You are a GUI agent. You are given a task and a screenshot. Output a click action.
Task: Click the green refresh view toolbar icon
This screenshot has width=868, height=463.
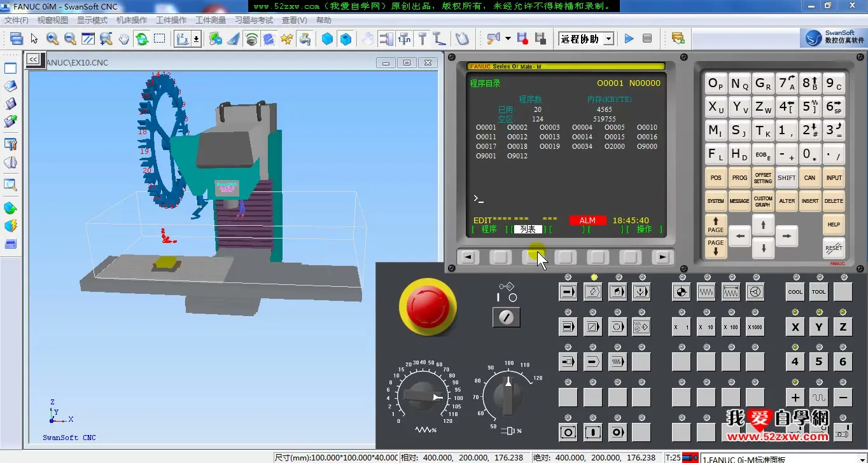[142, 39]
